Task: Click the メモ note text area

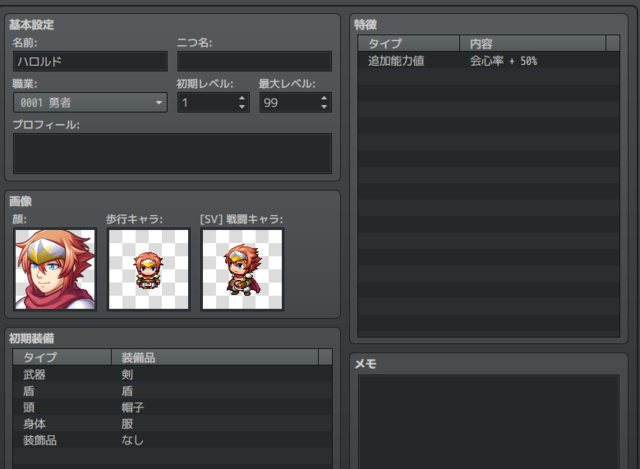Action: click(x=489, y=422)
